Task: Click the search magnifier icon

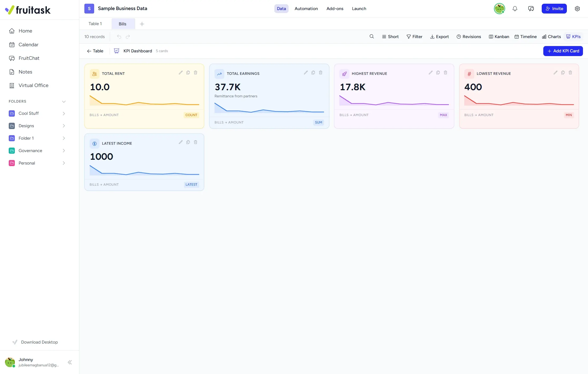Action: 372,37
